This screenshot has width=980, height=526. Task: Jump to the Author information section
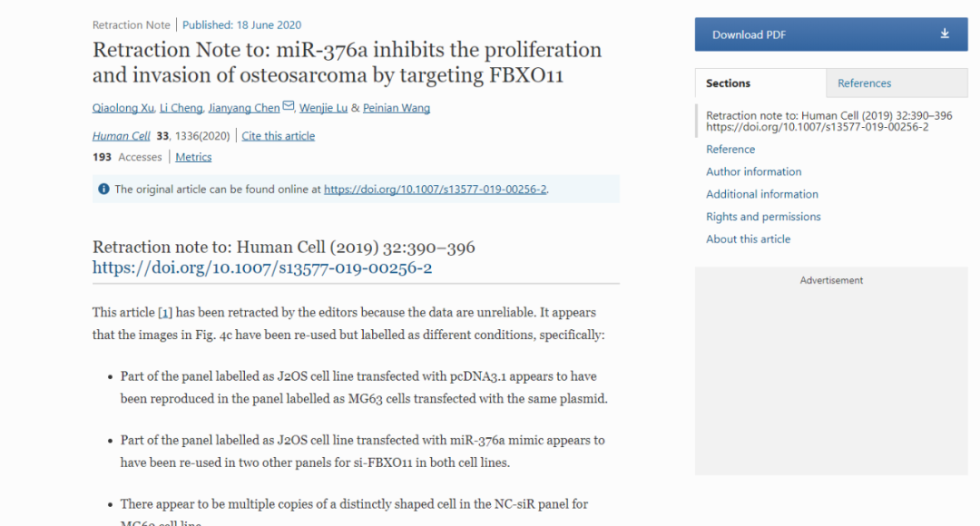point(754,171)
